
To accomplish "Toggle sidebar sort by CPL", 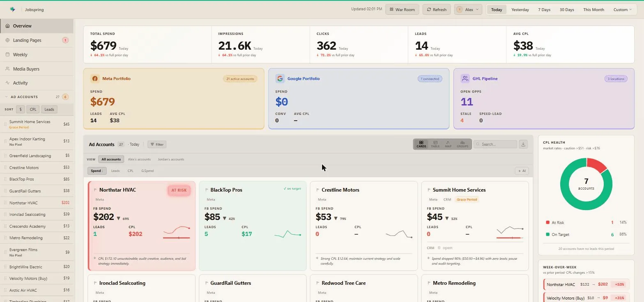I will click(33, 110).
